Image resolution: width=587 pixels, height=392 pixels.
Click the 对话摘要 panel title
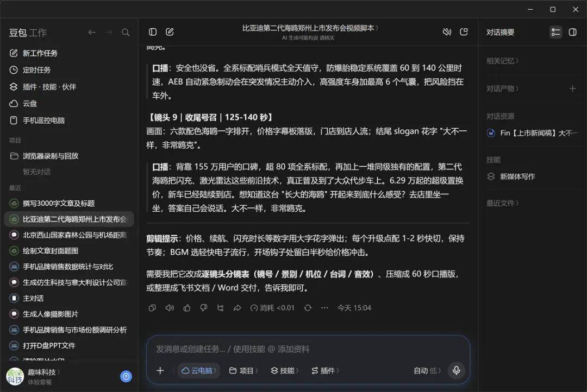(x=500, y=33)
